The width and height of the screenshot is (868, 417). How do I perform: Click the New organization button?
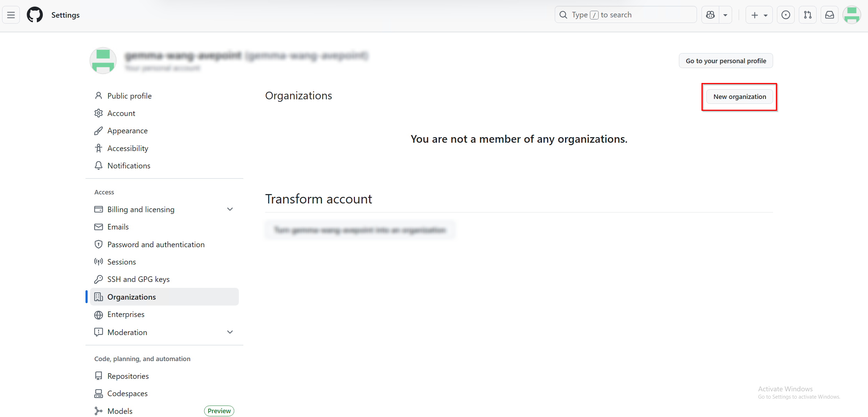[x=739, y=97]
